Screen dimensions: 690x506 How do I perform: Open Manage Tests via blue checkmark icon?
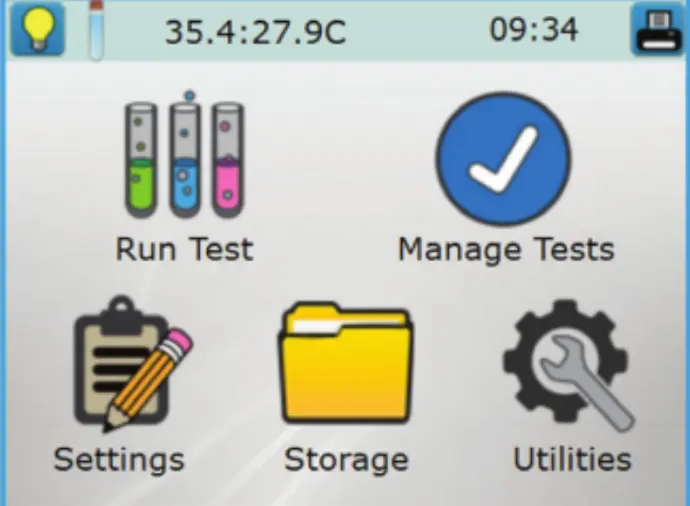(x=503, y=158)
